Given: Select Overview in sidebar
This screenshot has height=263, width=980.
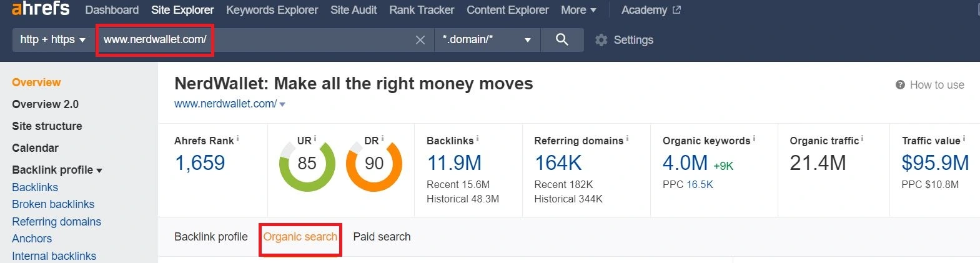Looking at the screenshot, I should (x=36, y=82).
